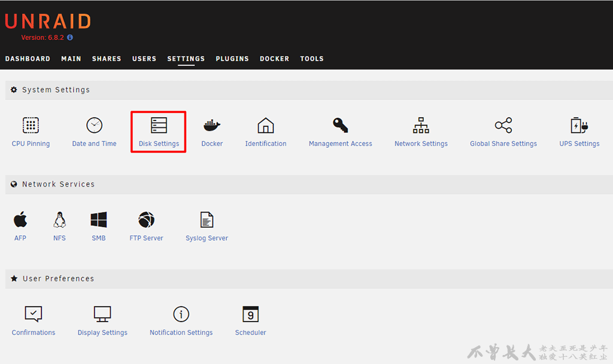The height and width of the screenshot is (364, 613).
Task: Click the NFS penguin icon
Action: pyautogui.click(x=59, y=220)
